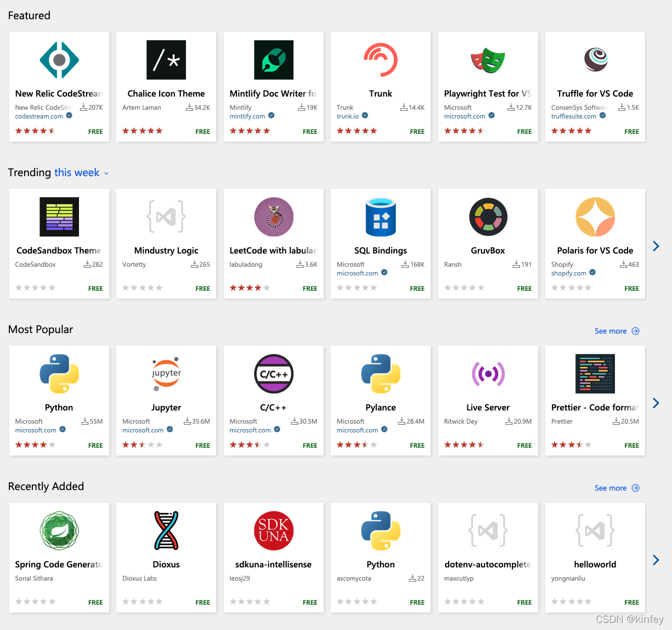
Task: Click the 'Truffle for VS Code' title
Action: click(595, 93)
